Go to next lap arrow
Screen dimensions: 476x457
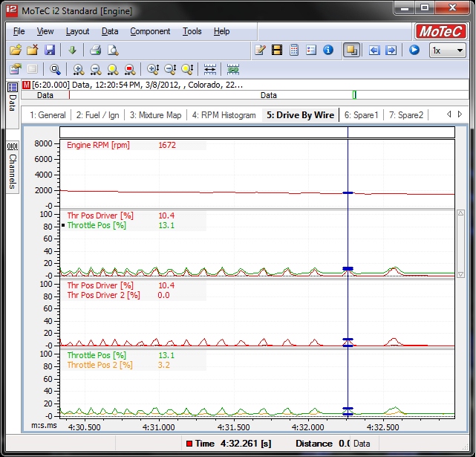click(x=391, y=50)
